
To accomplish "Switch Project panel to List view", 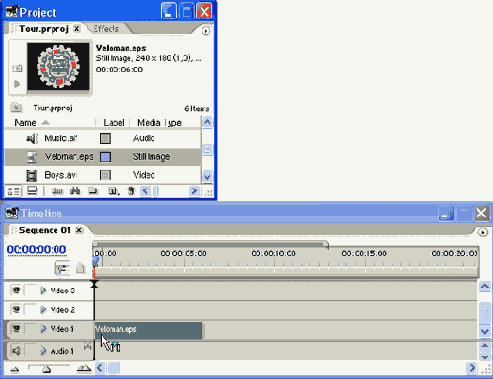I will click(x=14, y=191).
